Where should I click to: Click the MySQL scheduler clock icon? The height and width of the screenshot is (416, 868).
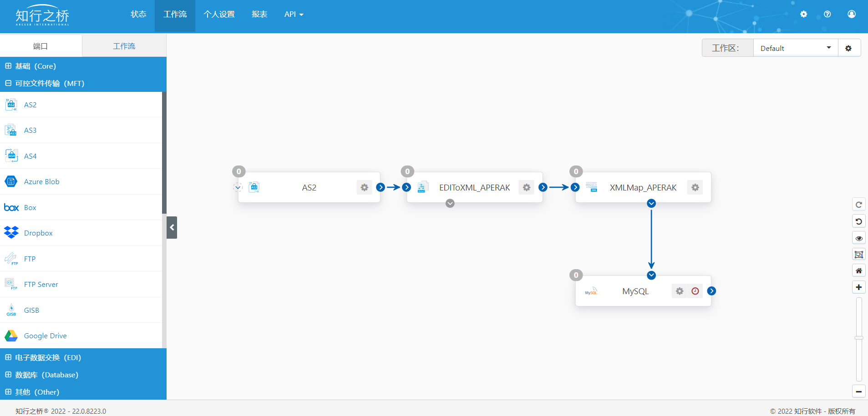695,291
